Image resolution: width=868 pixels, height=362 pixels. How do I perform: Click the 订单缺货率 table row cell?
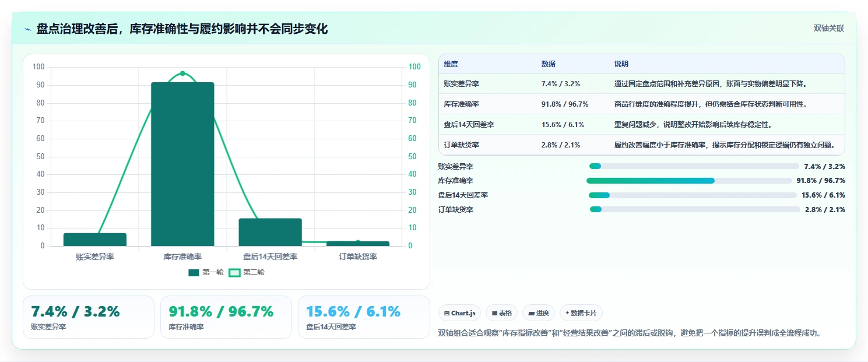coord(461,145)
